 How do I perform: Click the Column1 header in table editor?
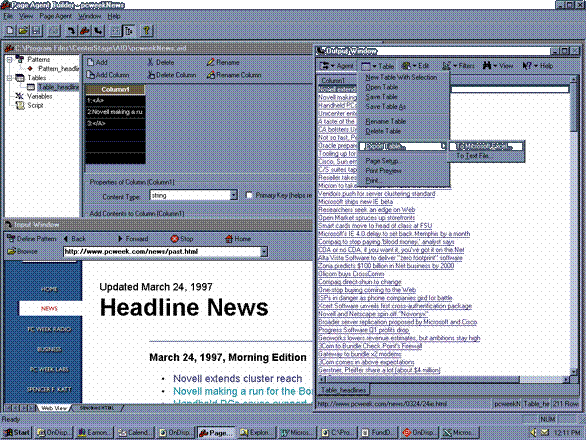(x=115, y=90)
